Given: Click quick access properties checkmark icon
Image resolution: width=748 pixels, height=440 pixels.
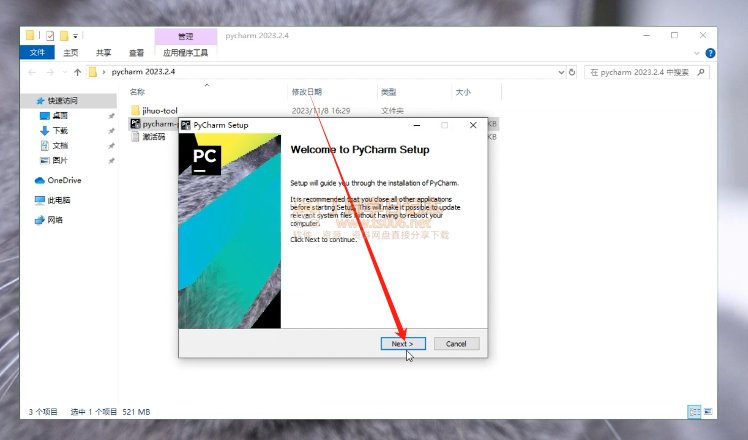Looking at the screenshot, I should [x=50, y=36].
